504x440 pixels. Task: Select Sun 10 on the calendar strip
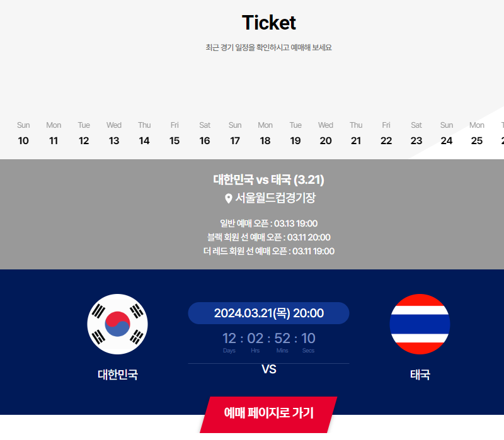click(x=23, y=134)
